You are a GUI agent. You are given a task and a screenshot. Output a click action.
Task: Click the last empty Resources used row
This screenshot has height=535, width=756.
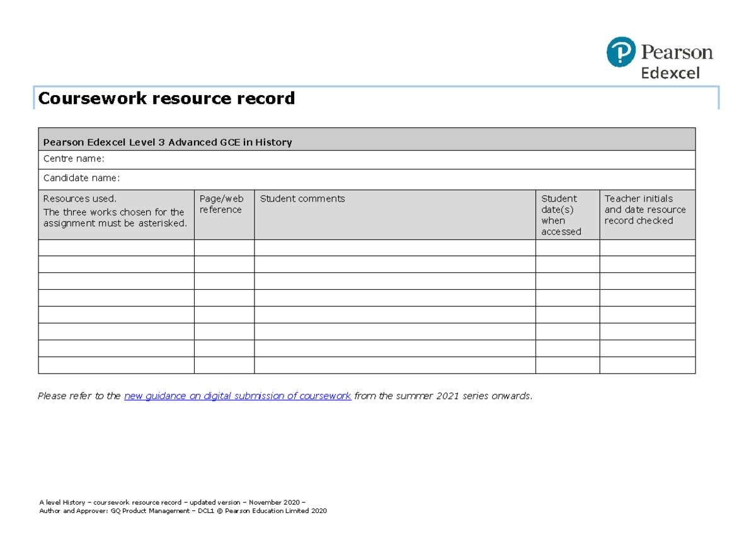pos(116,365)
